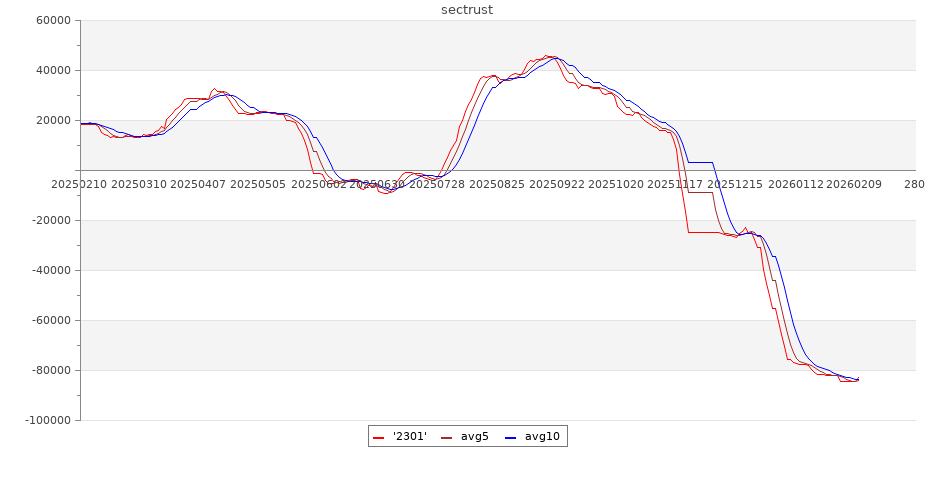
Task: Select the avg5 legend label
Action: [x=474, y=437]
